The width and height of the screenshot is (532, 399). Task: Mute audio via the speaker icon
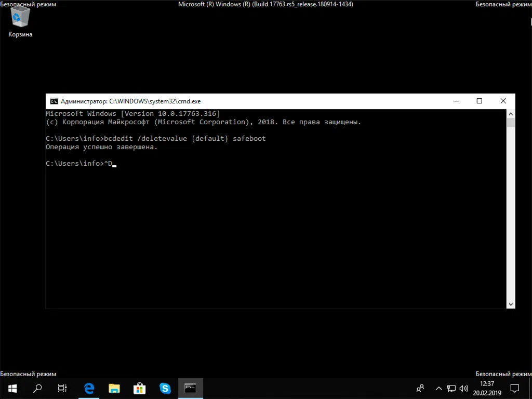click(x=463, y=388)
